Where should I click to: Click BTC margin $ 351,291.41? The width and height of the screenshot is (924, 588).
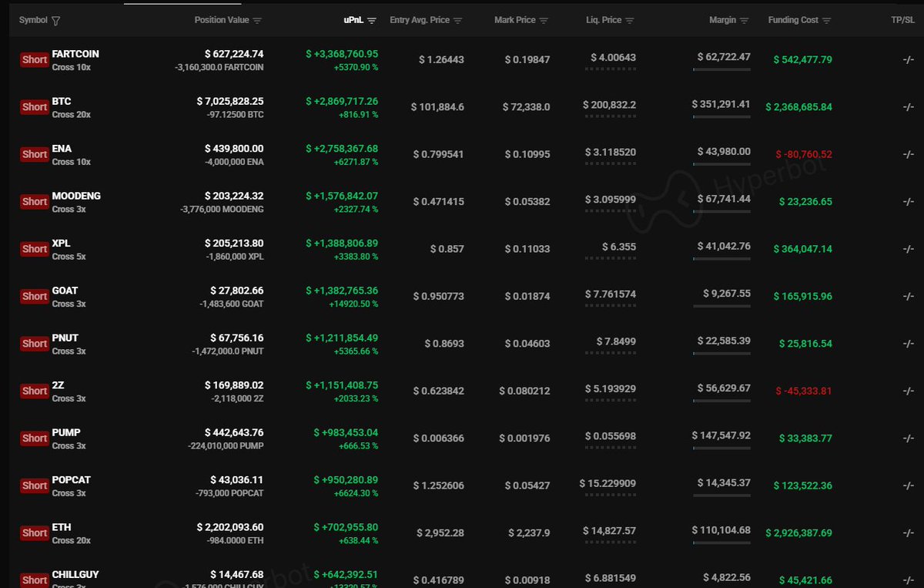[x=721, y=104]
